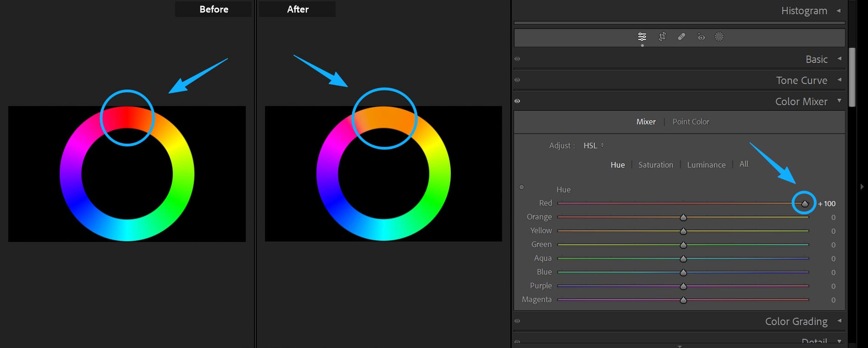Expand the Histogram panel
The image size is (868, 348).
coord(839,10)
